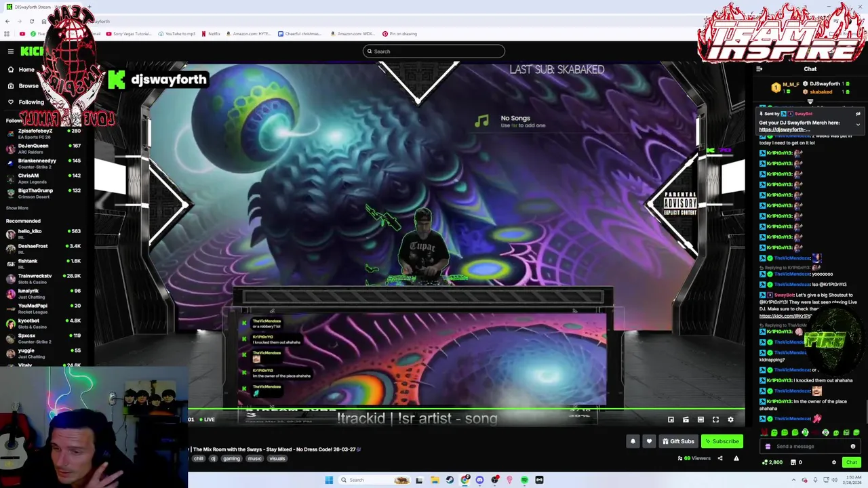Open recommended channel Spxcsx
Screen dimensions: 868x488
(x=44, y=338)
